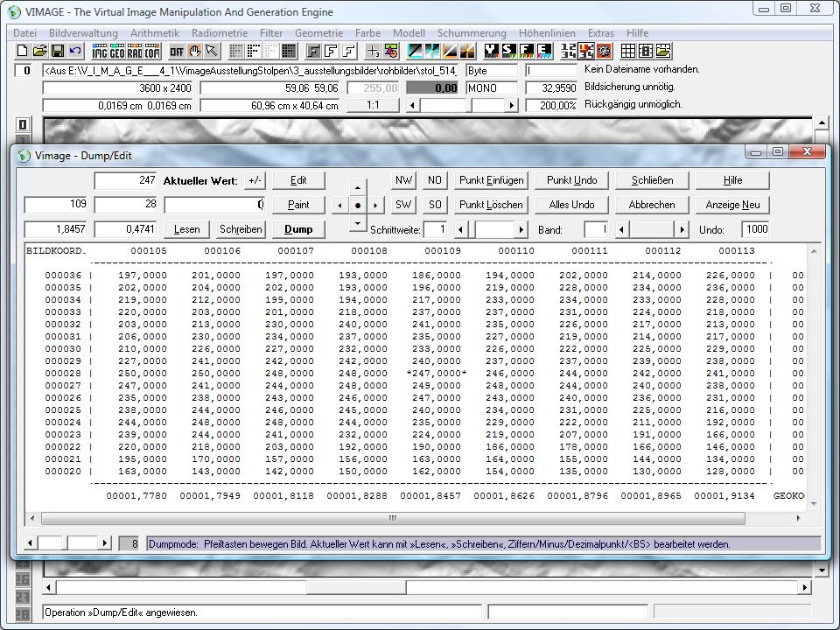This screenshot has width=840, height=630.
Task: Open the Höhenlinien menu
Action: click(x=547, y=32)
